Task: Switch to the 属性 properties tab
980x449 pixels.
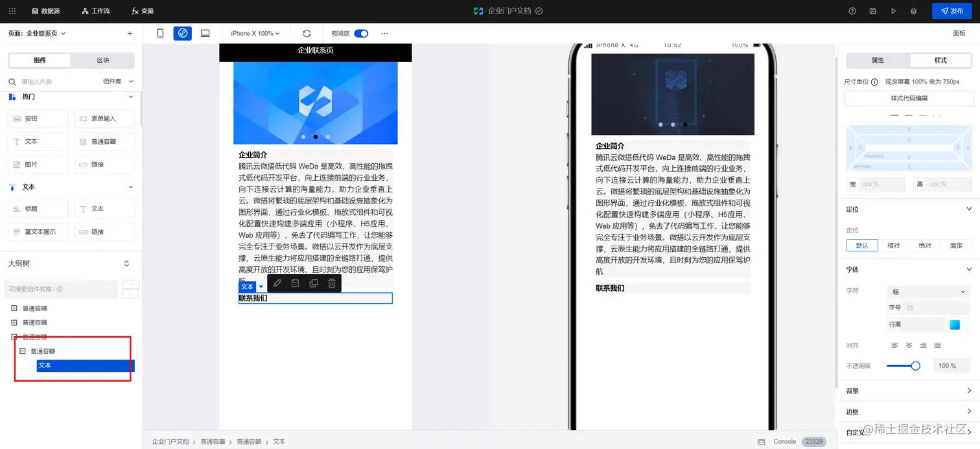Action: coord(878,60)
